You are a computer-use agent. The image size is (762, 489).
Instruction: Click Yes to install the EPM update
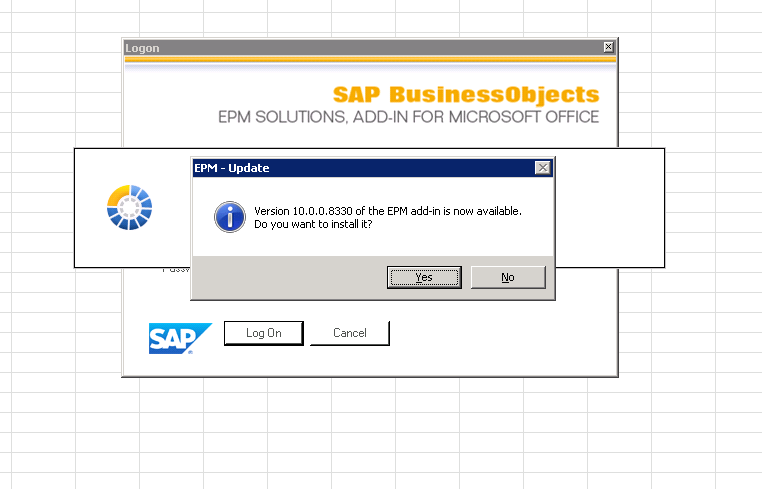424,277
